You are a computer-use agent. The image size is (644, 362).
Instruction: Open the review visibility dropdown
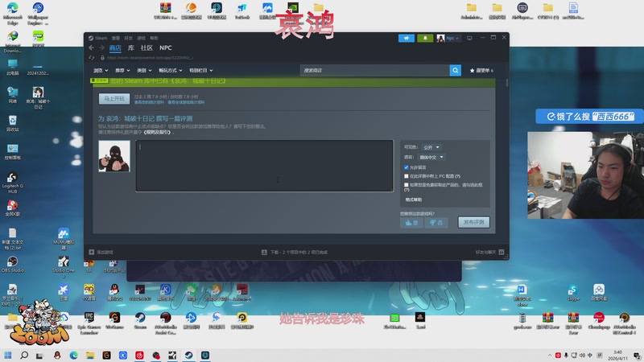431,147
